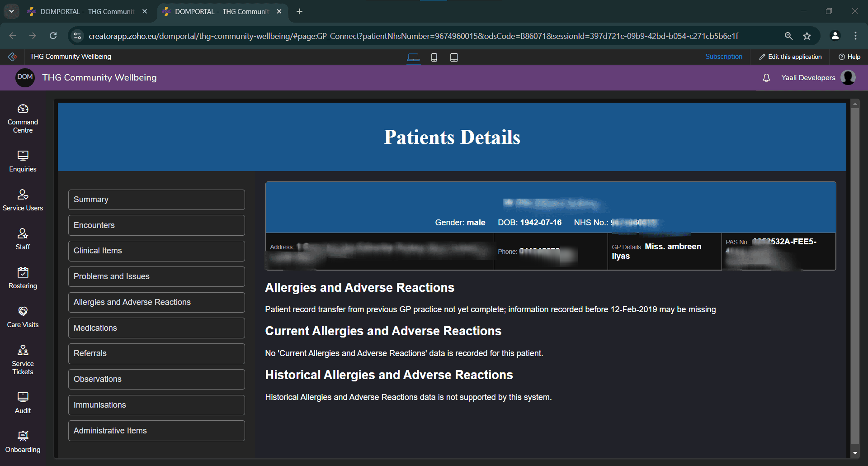Viewport: 868px width, 466px height.
Task: Navigate to Care Visits
Action: coord(23,316)
